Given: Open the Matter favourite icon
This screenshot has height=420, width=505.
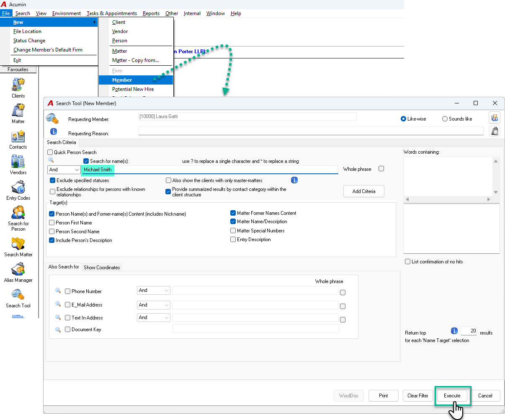Looking at the screenshot, I should click(x=18, y=111).
